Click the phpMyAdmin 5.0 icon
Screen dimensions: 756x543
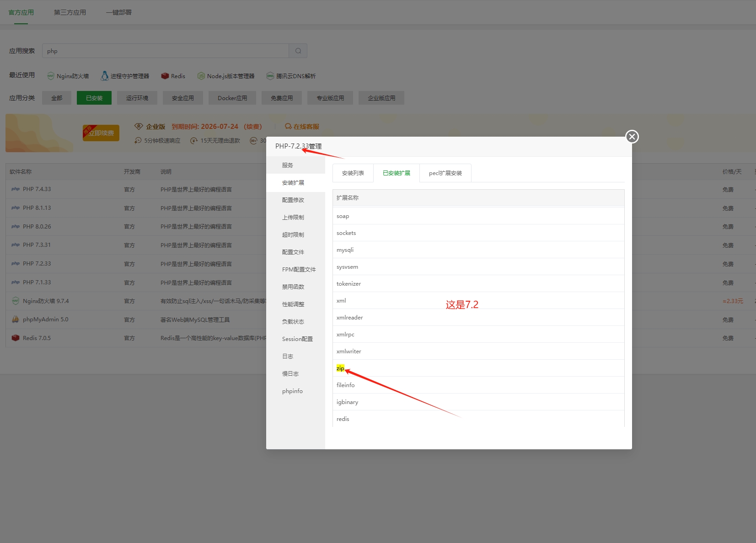(15, 319)
